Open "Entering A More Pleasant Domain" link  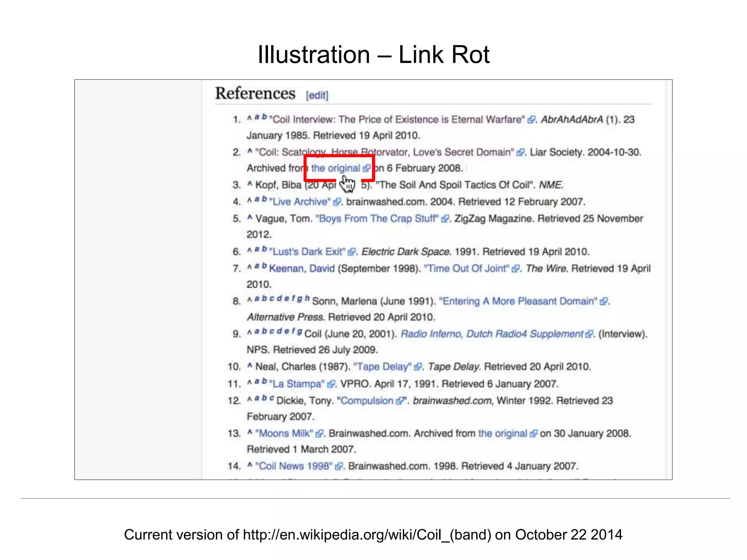(518, 301)
